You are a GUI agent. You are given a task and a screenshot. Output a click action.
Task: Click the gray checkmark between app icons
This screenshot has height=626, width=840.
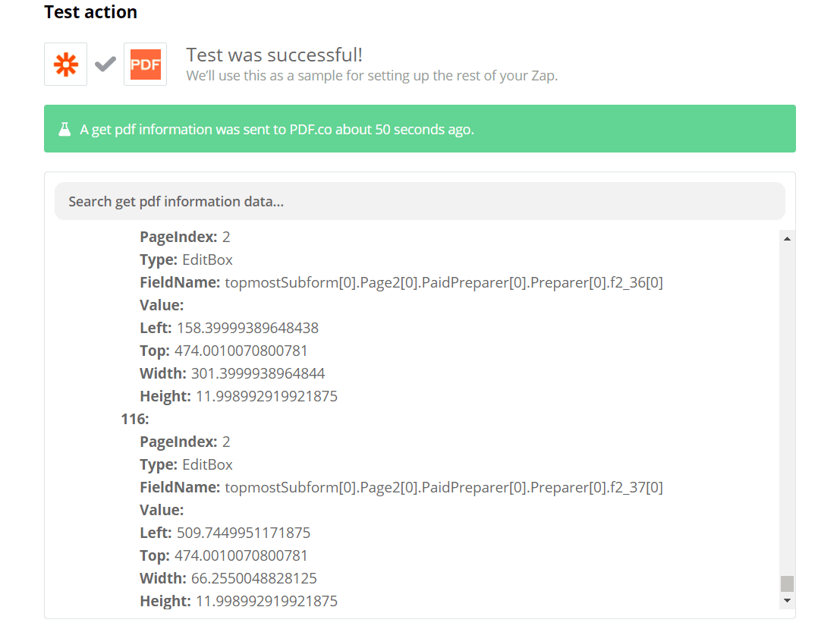tap(105, 64)
